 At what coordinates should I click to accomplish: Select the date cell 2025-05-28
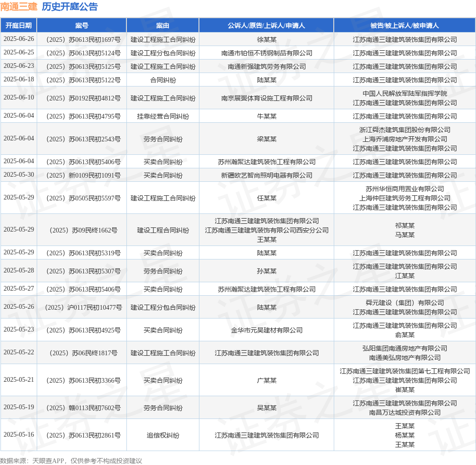(x=19, y=270)
